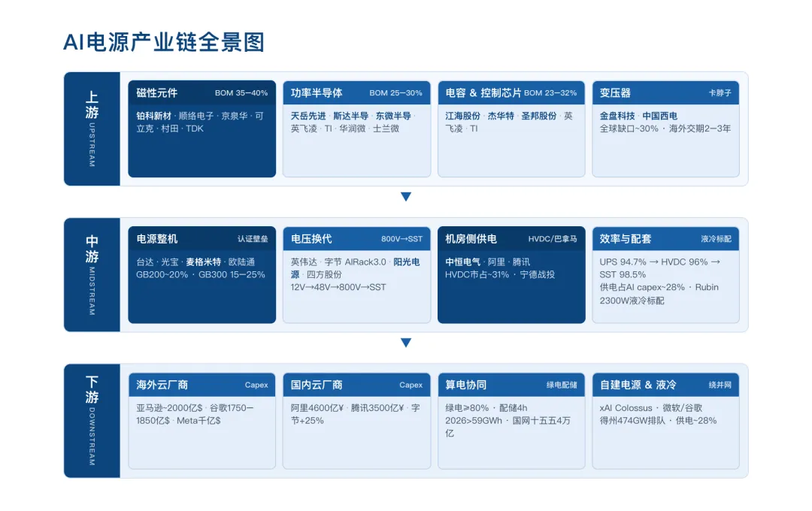The width and height of the screenshot is (812, 511).
Task: Click the Capex tag on 海外云厂商
Action: [256, 386]
